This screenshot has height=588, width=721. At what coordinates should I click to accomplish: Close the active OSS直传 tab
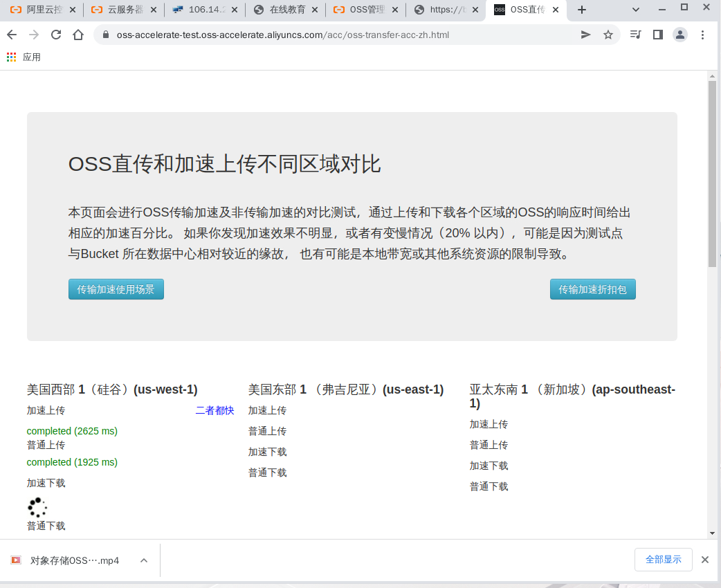(x=556, y=10)
